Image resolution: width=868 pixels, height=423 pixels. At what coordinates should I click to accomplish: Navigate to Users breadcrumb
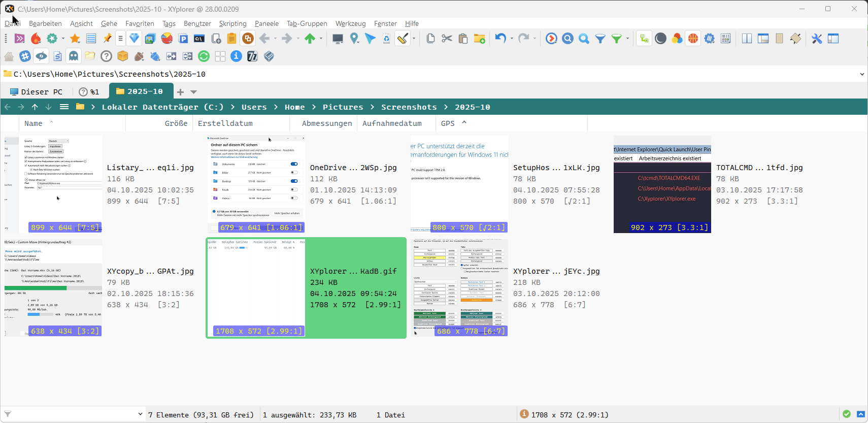pos(254,107)
